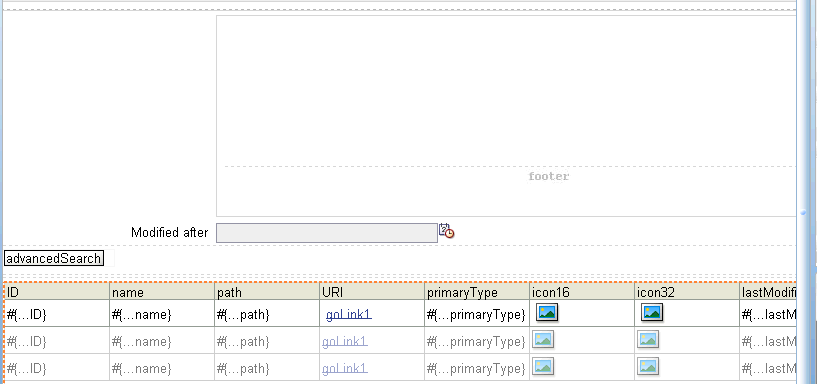Select the faded icon32 image in the middle row
This screenshot has width=817, height=384.
click(648, 340)
